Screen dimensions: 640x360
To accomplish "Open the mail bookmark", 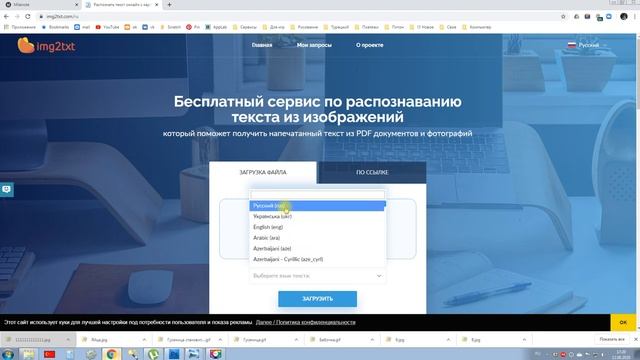I will [82, 27].
